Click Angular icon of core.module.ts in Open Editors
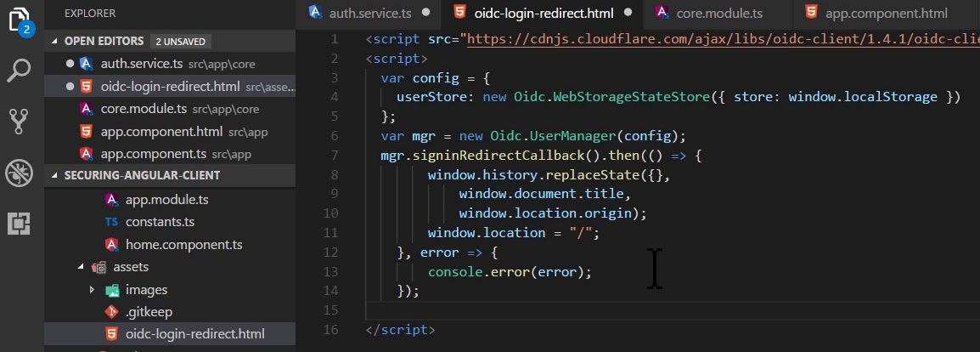The width and height of the screenshot is (980, 352). (87, 109)
